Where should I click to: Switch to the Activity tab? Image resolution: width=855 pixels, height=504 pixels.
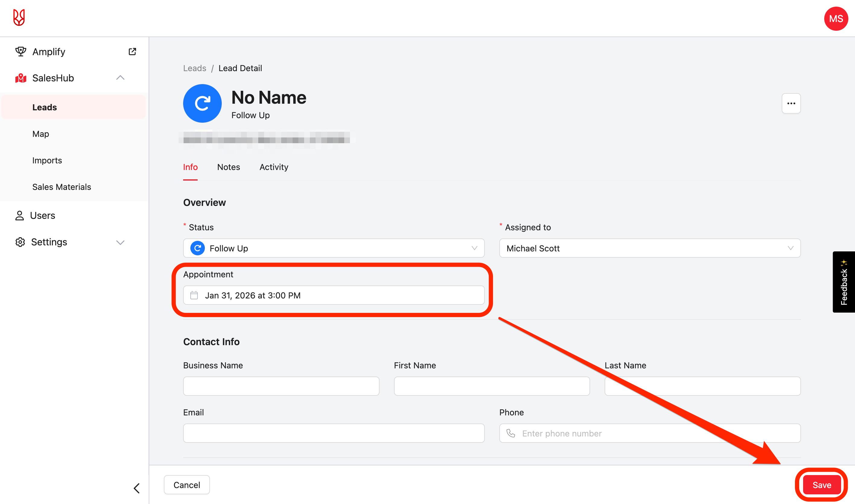pos(274,167)
